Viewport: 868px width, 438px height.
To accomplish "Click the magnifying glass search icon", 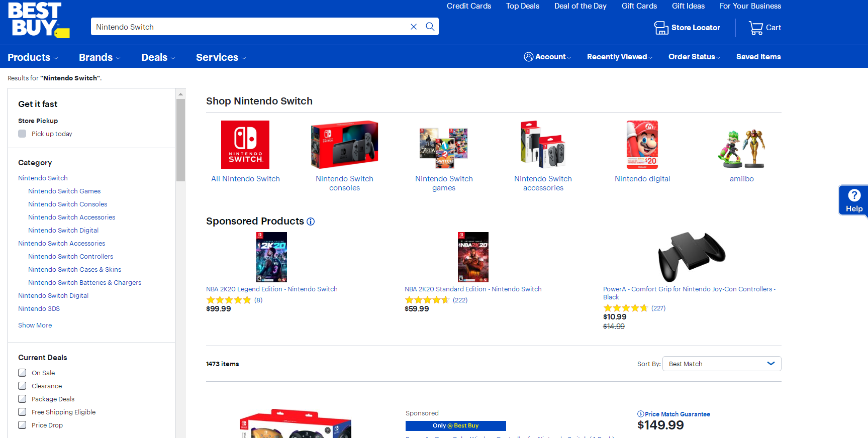I will pyautogui.click(x=430, y=27).
